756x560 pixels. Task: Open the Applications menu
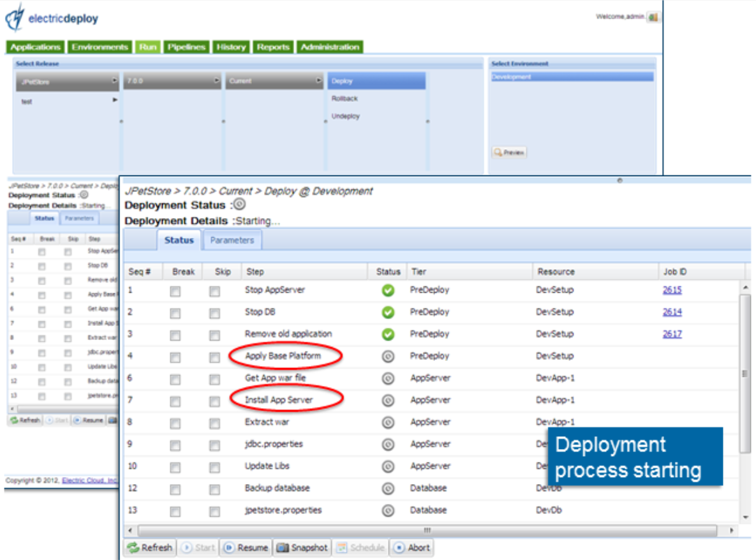click(35, 47)
